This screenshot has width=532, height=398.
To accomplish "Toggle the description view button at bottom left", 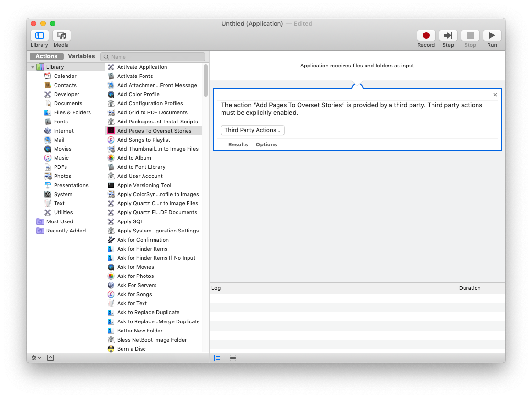I will point(50,358).
